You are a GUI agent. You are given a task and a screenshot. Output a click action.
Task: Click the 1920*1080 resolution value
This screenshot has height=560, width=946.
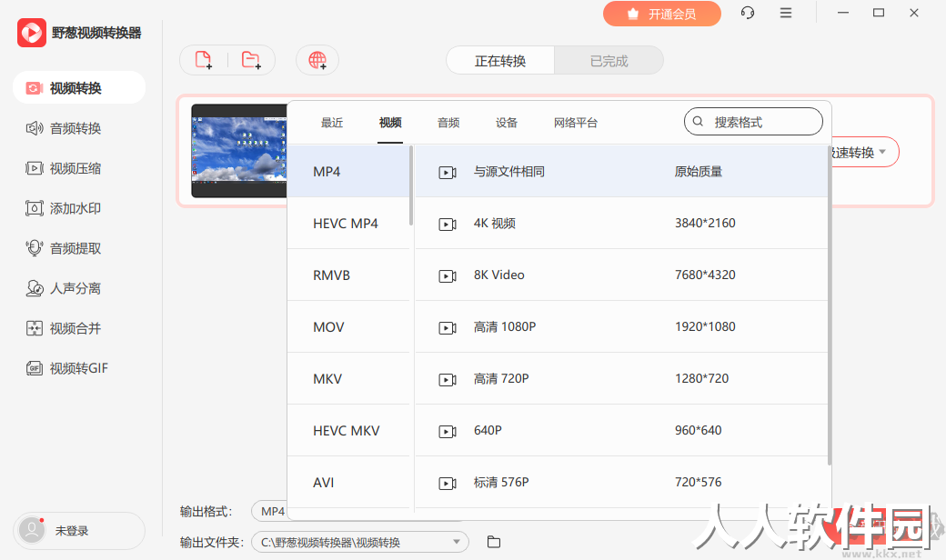[705, 326]
